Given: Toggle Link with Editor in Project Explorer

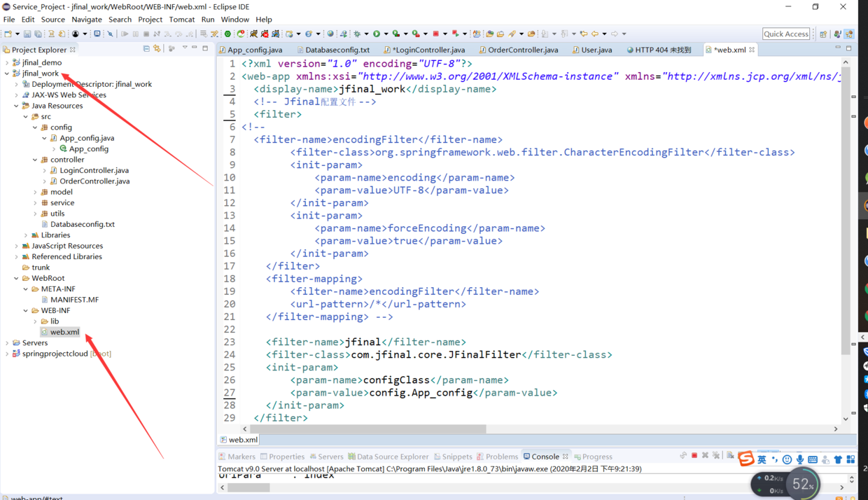Looking at the screenshot, I should pos(157,49).
